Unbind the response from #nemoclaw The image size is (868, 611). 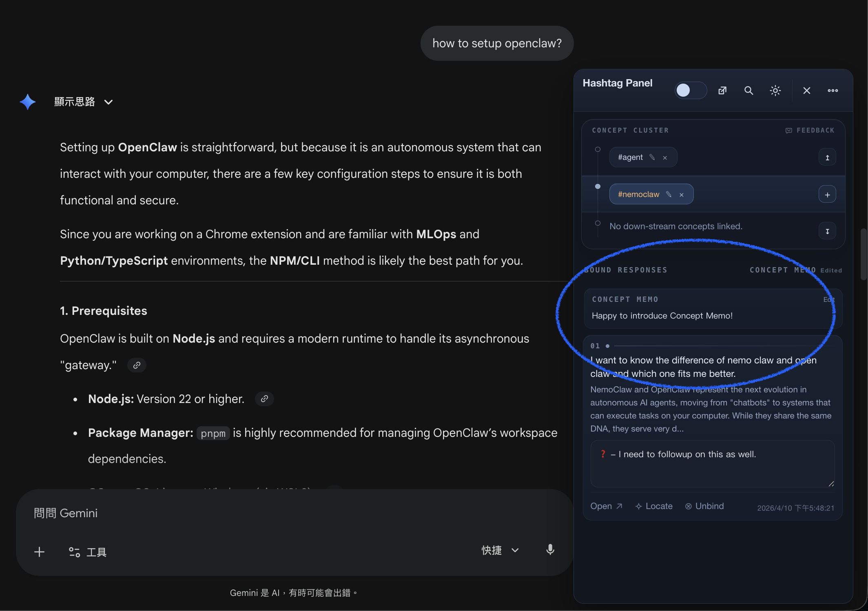(x=704, y=506)
